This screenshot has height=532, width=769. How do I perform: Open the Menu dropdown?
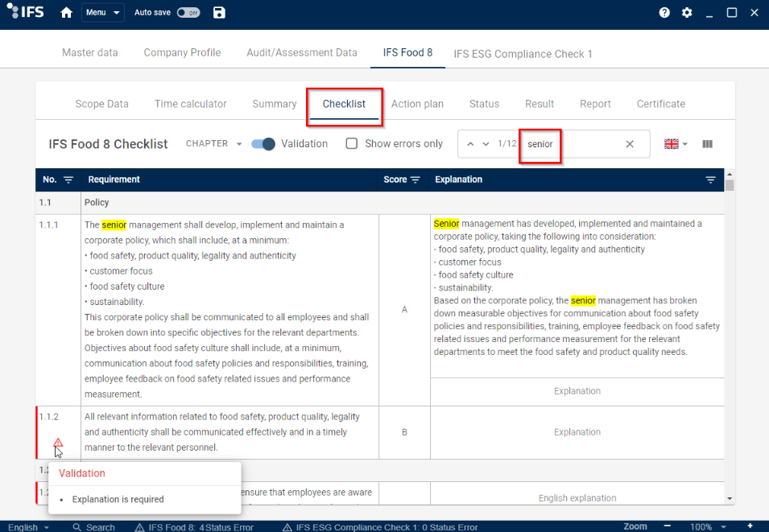tap(102, 13)
